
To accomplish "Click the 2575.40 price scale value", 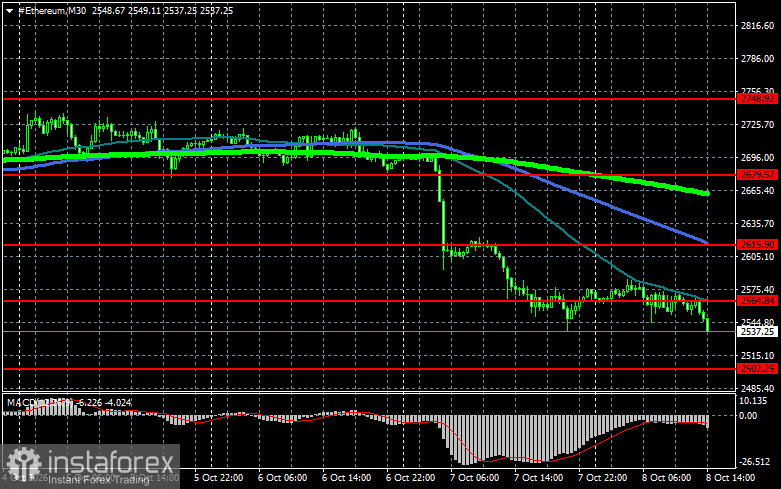I will 757,290.
